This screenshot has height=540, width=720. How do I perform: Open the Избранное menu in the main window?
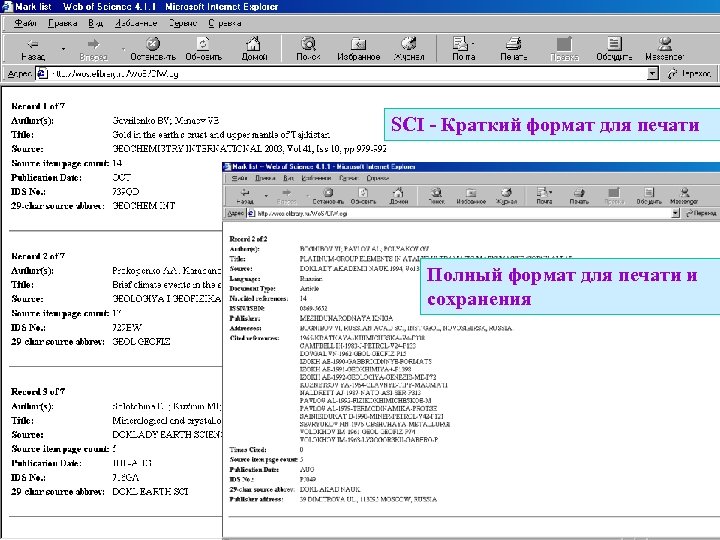[136, 23]
